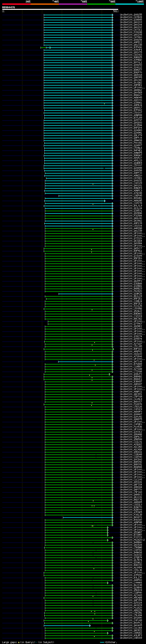The image size is (146, 644).
Task: Select hit label UniRef100_Q9LVT9
Action: [131, 135]
